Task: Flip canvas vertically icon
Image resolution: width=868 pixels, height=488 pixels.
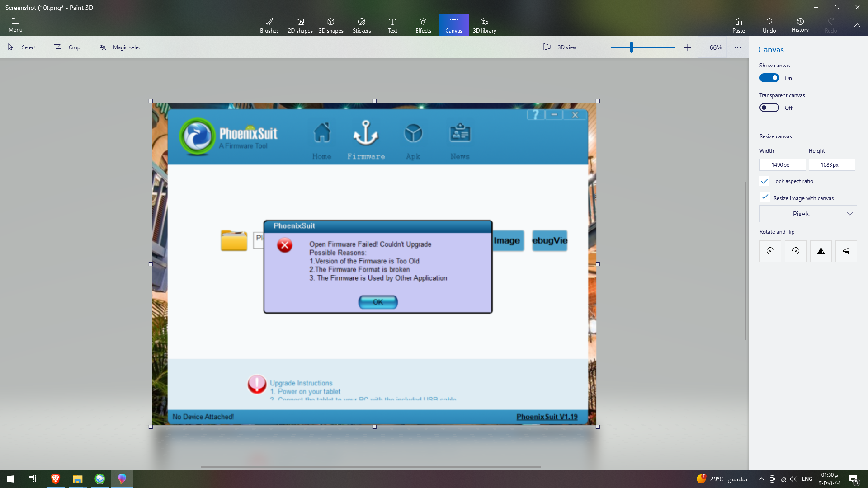Action: (846, 251)
